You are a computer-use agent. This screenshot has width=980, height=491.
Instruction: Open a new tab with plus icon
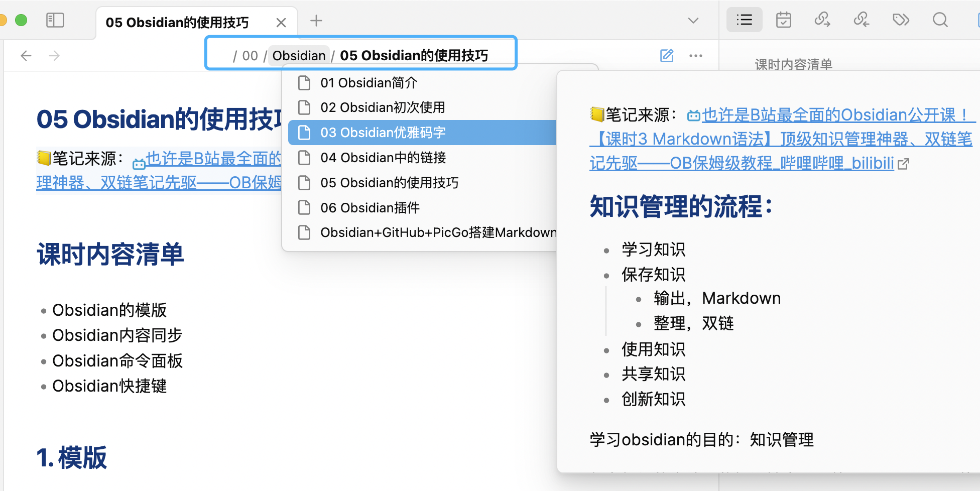click(x=316, y=21)
